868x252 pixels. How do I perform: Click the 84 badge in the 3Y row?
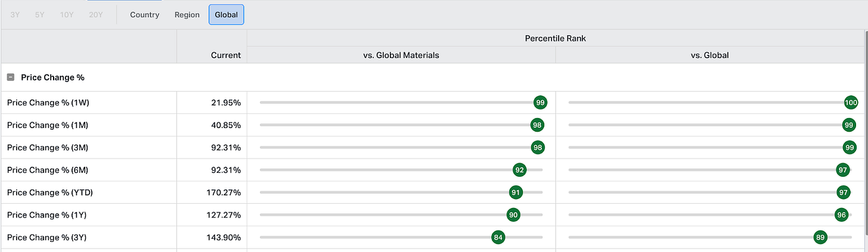[498, 238]
